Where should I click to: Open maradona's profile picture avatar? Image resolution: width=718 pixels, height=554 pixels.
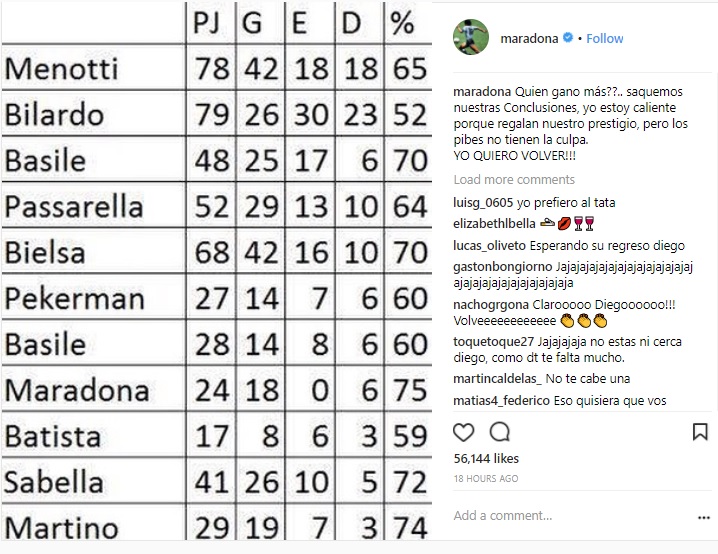pos(471,37)
